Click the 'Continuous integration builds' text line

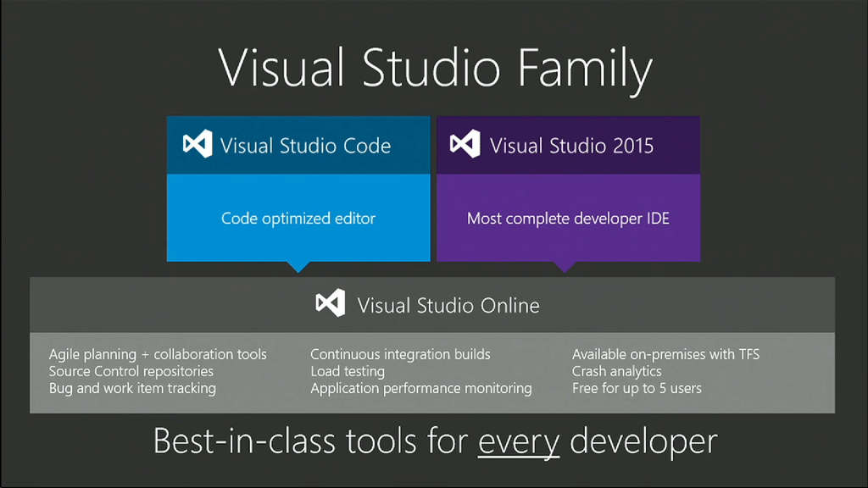coord(400,354)
